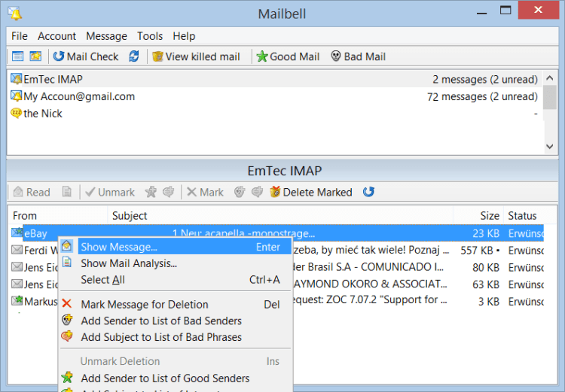Image resolution: width=565 pixels, height=392 pixels.
Task: Choose Select All from context menu
Action: [x=176, y=280]
